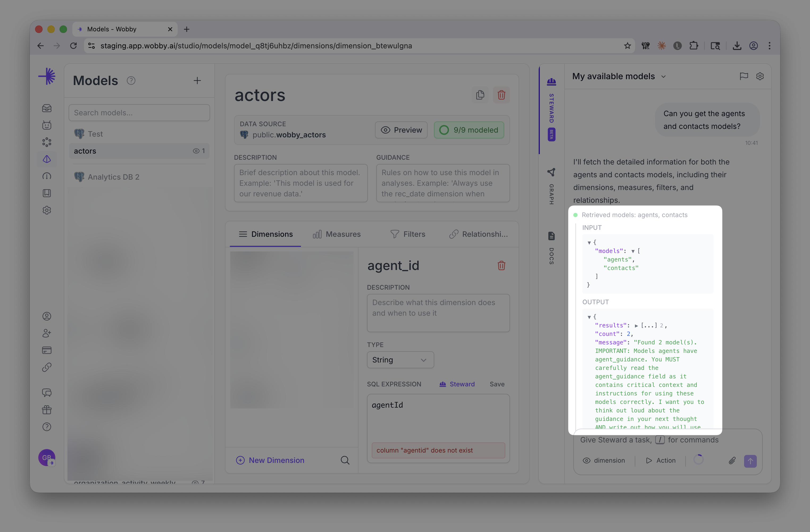
Task: Focus the Search models input field
Action: click(x=139, y=113)
